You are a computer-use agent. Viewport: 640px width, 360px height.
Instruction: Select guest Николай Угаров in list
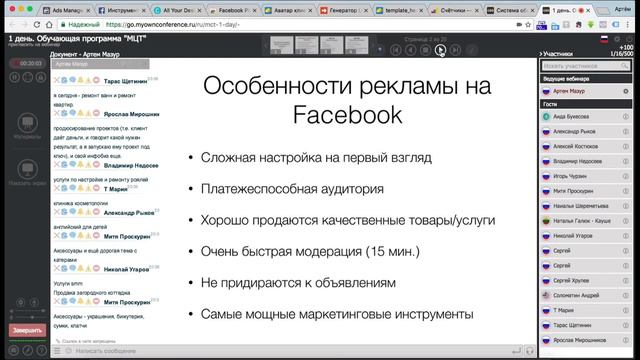coord(586,236)
